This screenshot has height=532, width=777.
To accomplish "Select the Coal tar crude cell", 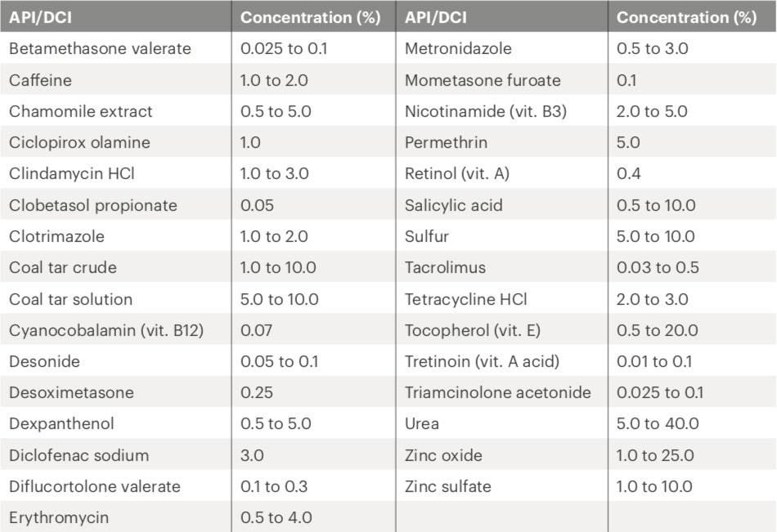I will click(63, 268).
